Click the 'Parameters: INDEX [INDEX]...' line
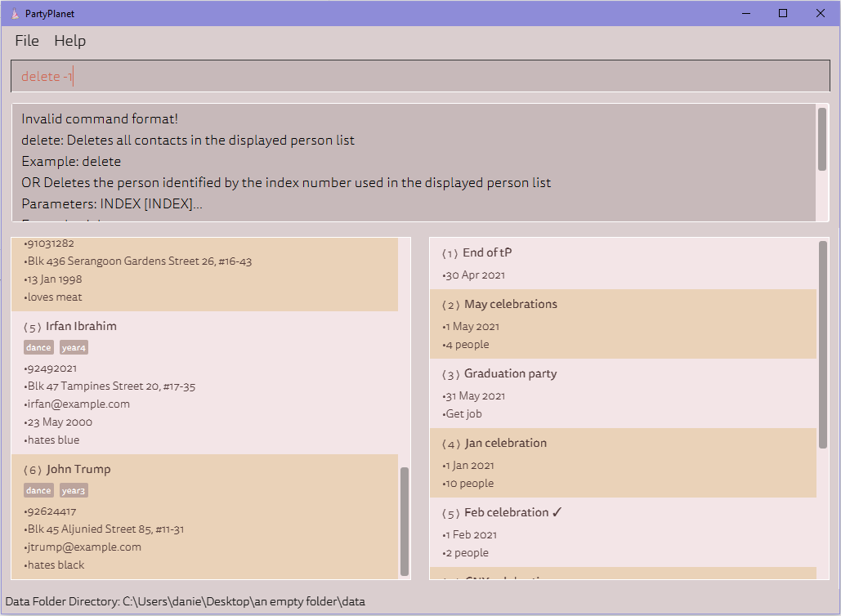Image resolution: width=841 pixels, height=616 pixels. [111, 203]
